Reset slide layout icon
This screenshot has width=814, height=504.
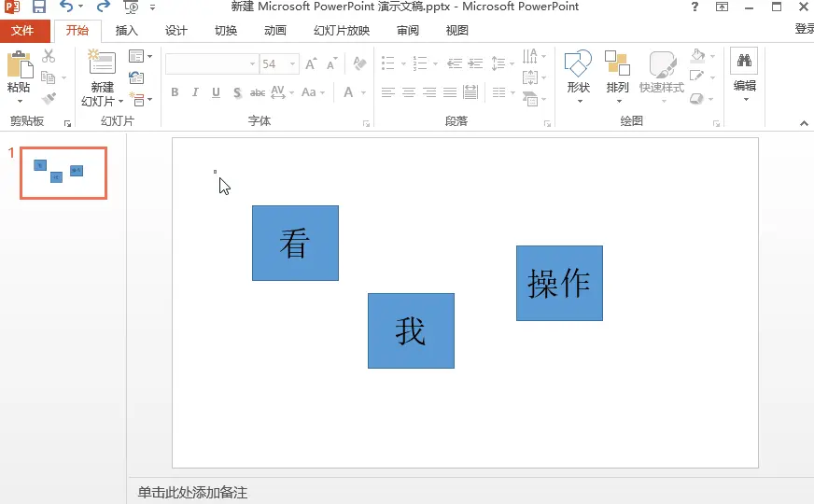[136, 77]
